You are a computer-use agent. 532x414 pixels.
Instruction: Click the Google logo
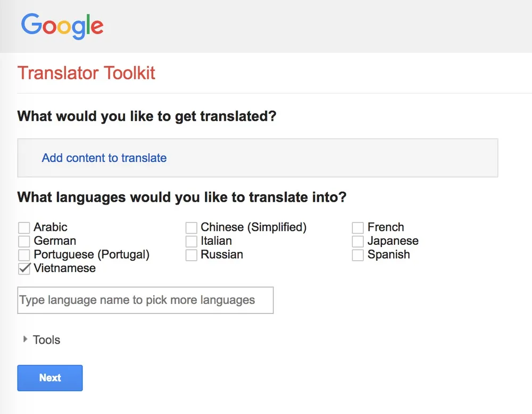pyautogui.click(x=62, y=26)
